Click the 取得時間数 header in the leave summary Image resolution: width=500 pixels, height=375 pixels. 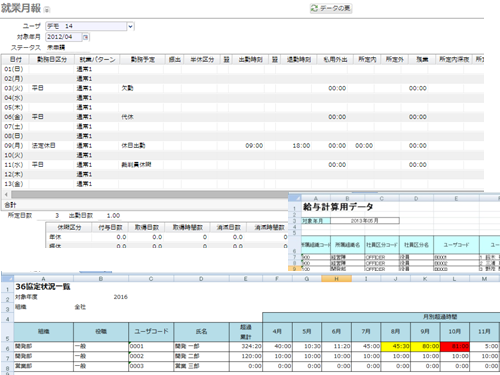coord(188,227)
